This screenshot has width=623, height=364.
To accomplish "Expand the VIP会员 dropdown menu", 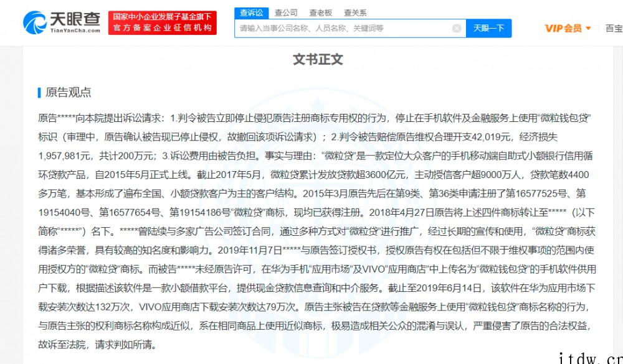I will pos(568,28).
